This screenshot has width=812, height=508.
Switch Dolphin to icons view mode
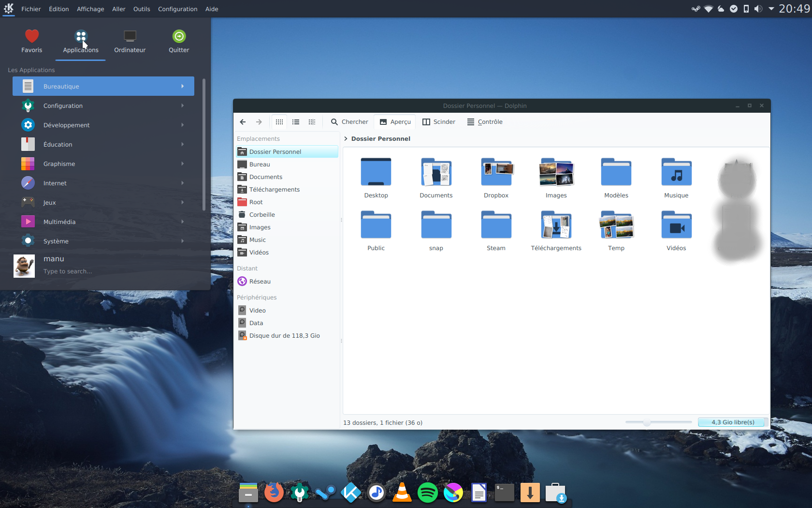[279, 122]
